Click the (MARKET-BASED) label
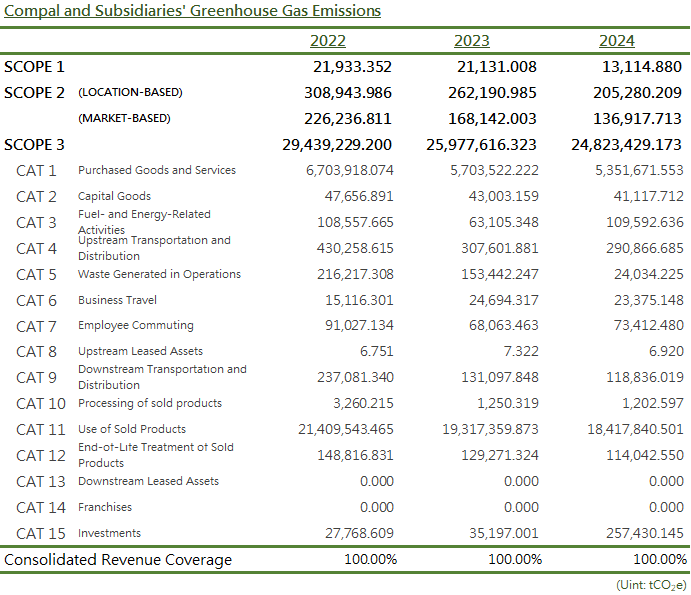 [x=124, y=119]
